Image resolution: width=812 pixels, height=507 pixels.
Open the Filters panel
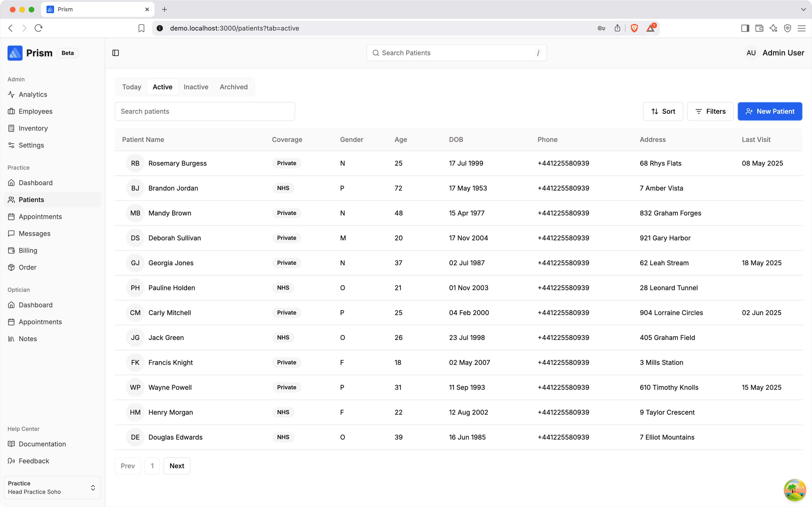click(x=710, y=111)
